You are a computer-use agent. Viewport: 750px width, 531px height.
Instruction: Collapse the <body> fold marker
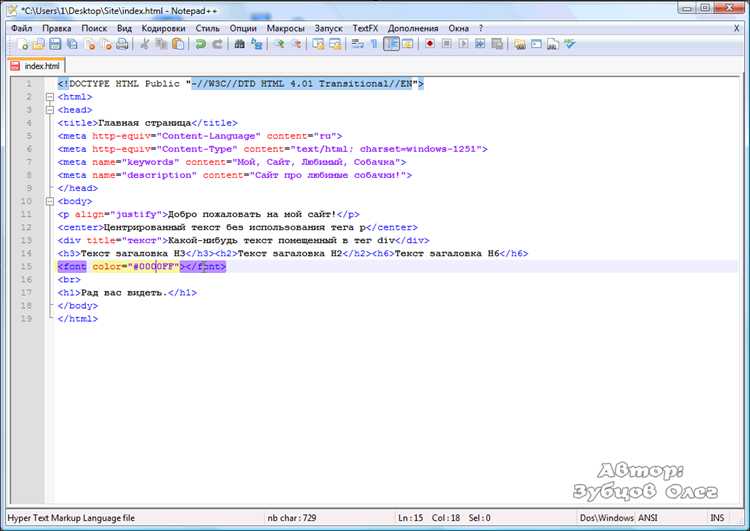click(x=48, y=201)
